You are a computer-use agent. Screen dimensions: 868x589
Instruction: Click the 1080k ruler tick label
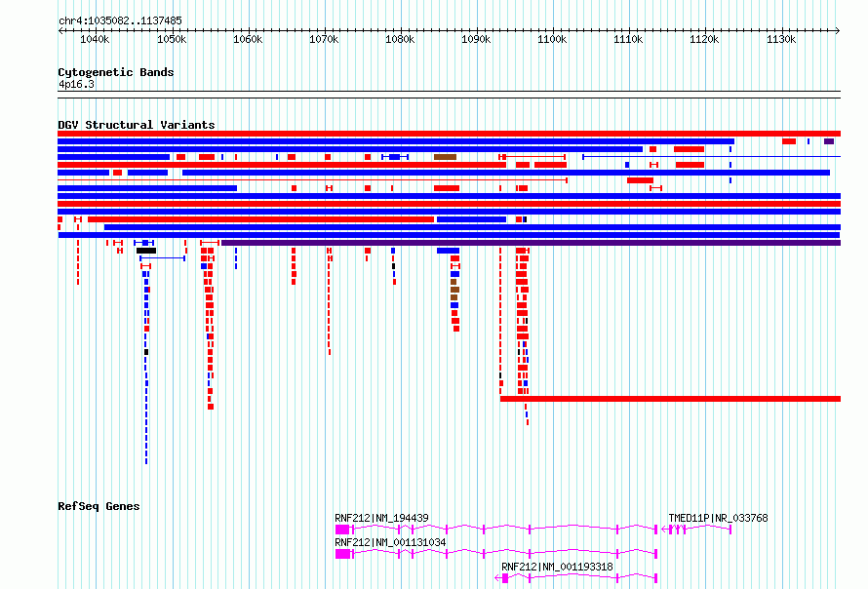[x=400, y=40]
